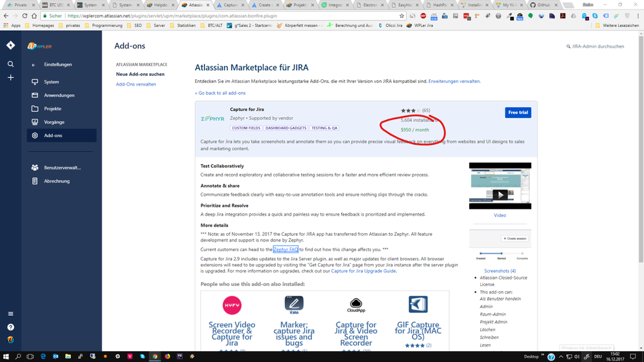The width and height of the screenshot is (644, 362).
Task: Switch to the GitHub browser tab
Action: pyautogui.click(x=544, y=5)
